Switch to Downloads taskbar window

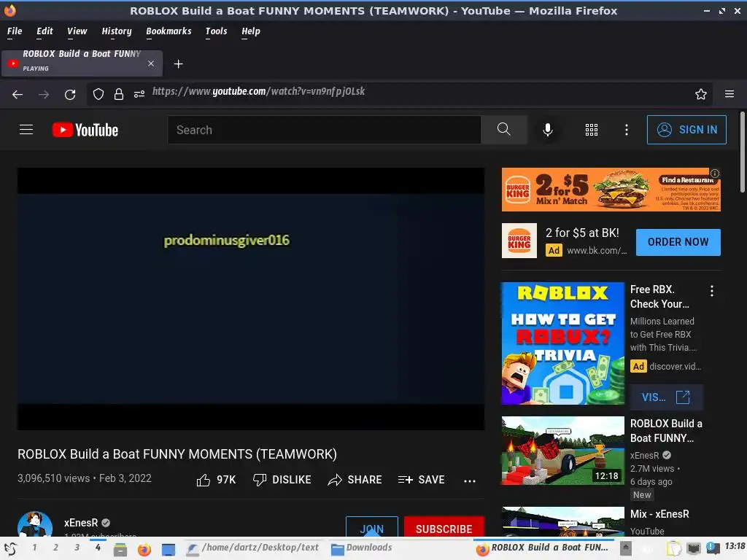click(362, 548)
